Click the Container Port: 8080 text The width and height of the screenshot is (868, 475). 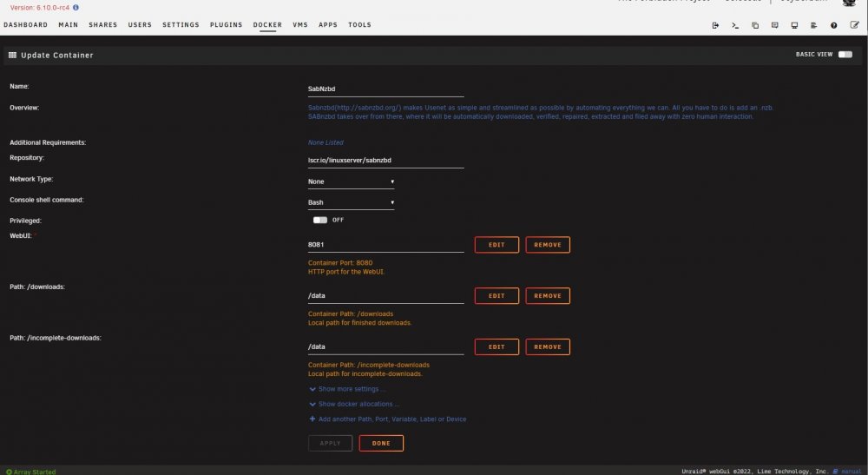tap(340, 263)
